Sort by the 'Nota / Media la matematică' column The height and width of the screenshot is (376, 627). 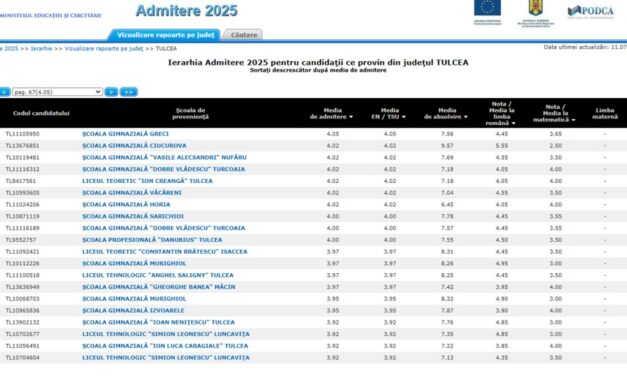pyautogui.click(x=554, y=114)
